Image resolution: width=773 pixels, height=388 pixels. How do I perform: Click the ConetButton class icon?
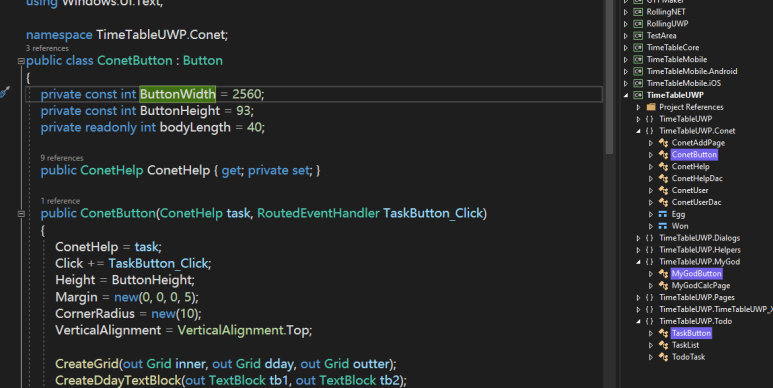tap(663, 154)
